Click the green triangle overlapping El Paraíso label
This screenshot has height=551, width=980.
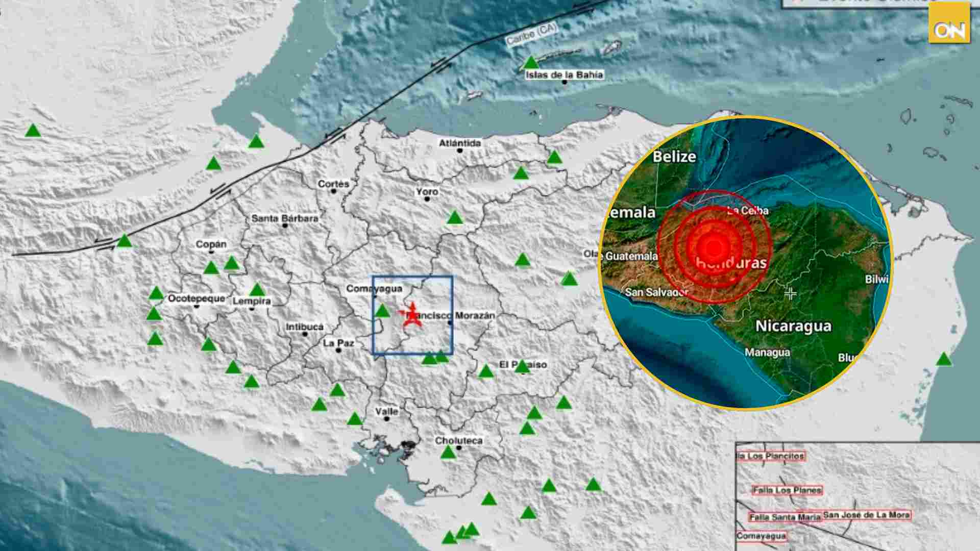click(522, 366)
